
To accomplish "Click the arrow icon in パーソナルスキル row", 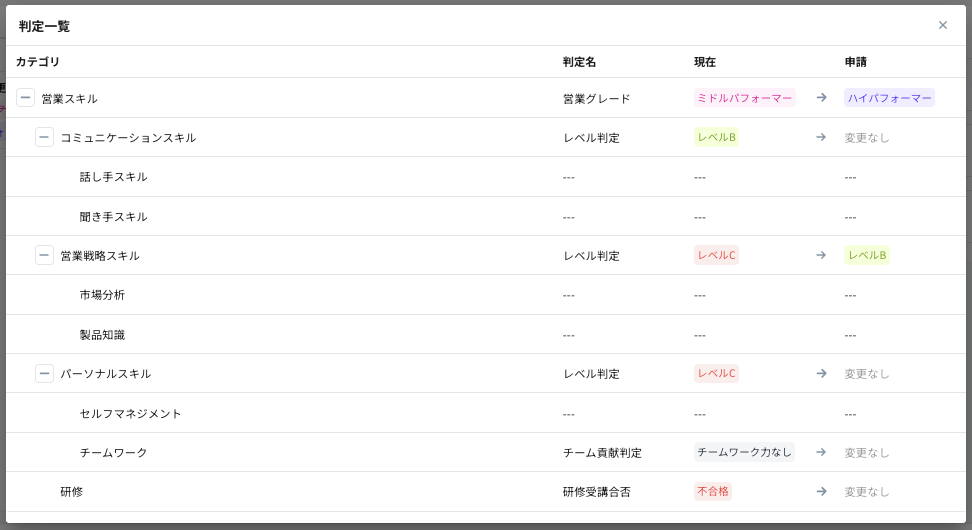I will (x=821, y=373).
